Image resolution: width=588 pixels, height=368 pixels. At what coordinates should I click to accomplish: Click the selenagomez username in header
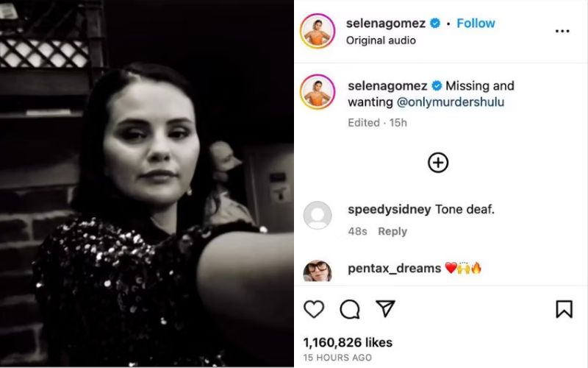(x=386, y=24)
